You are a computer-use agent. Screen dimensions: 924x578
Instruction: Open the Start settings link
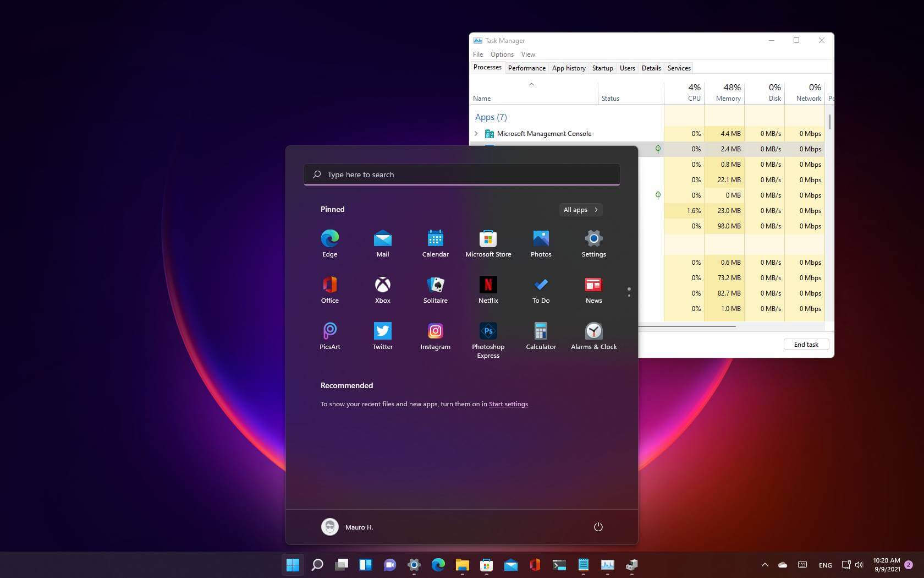click(x=508, y=404)
